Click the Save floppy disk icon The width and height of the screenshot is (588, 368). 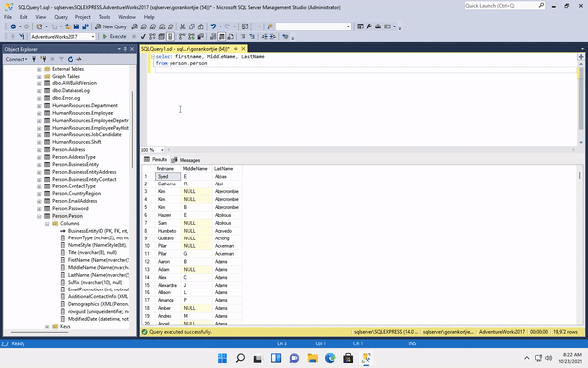[76, 26]
